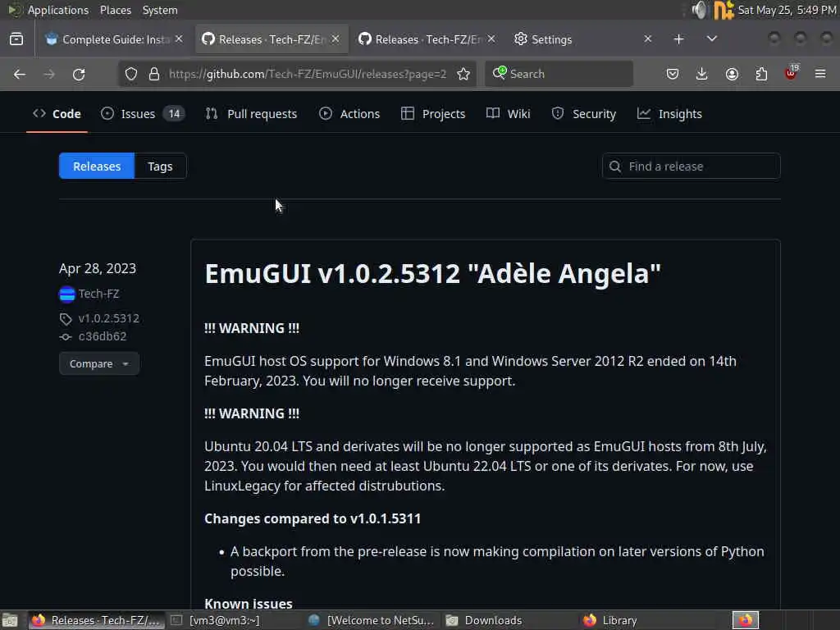Image resolution: width=840 pixels, height=630 pixels.
Task: Open a new browser tab
Action: pyautogui.click(x=678, y=39)
